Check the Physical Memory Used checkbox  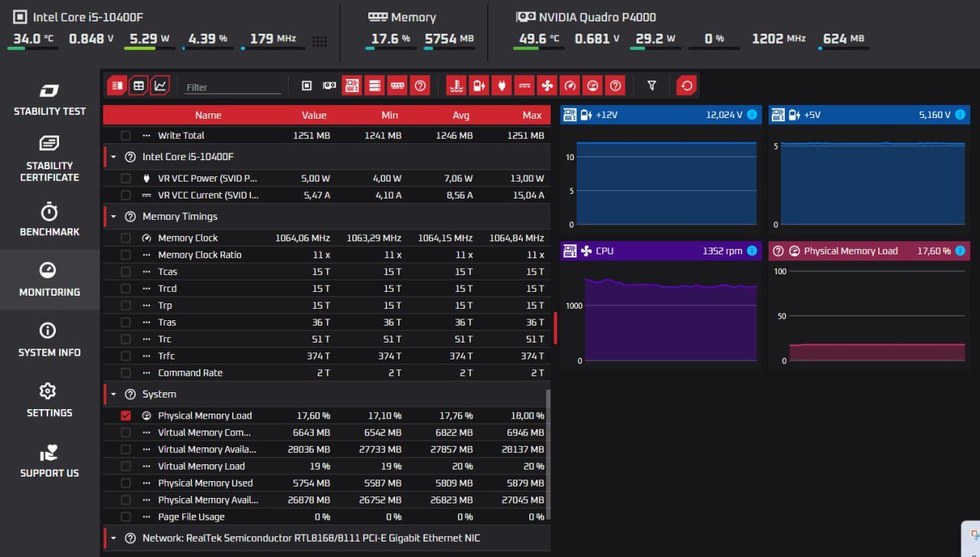[x=126, y=483]
